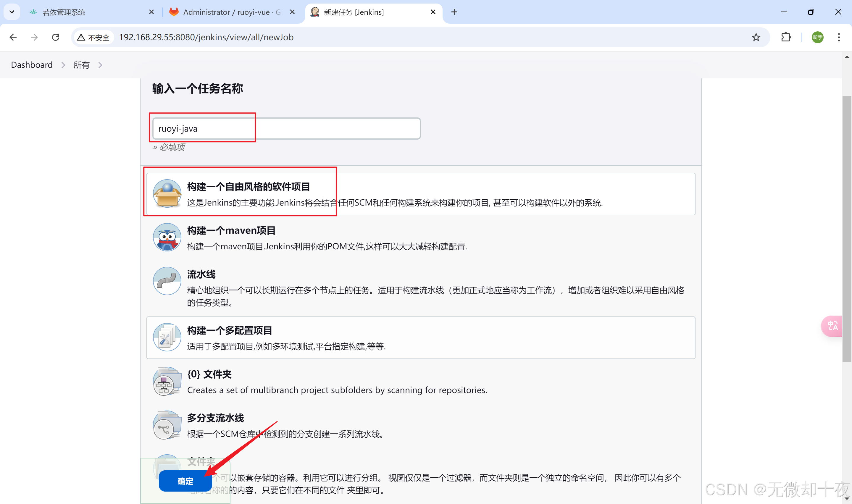Pick the multi-configuration project icon

(x=167, y=337)
